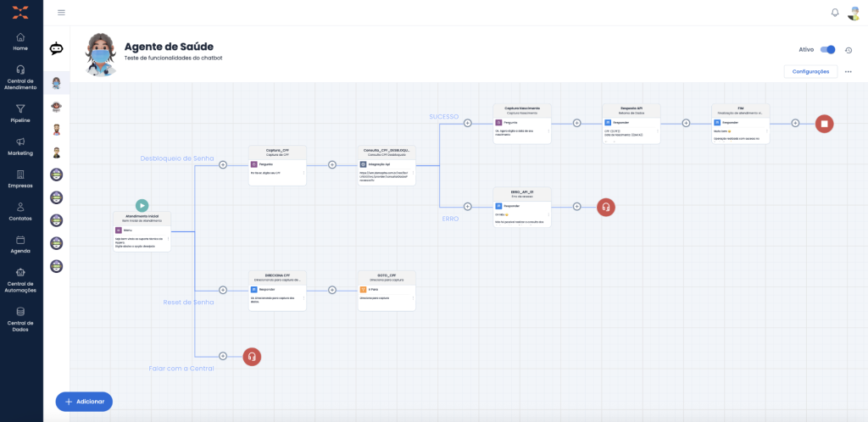
Task: Click the notification bell icon
Action: coord(834,13)
